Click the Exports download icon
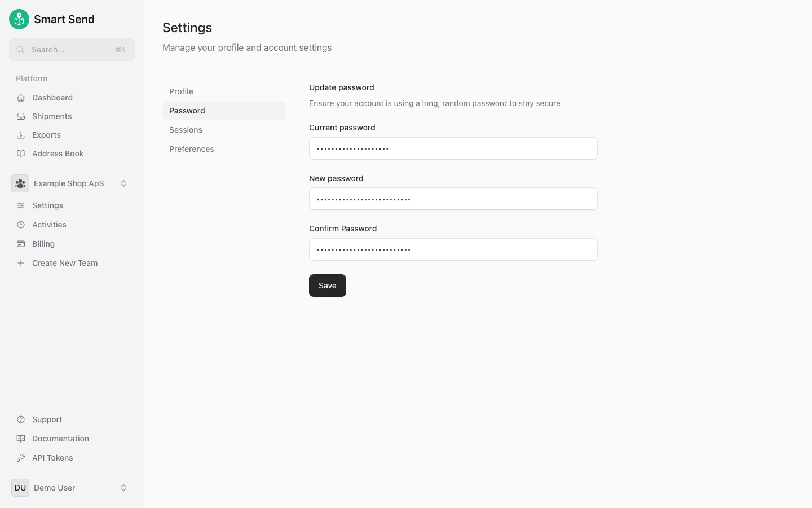Image resolution: width=812 pixels, height=508 pixels. pos(20,135)
